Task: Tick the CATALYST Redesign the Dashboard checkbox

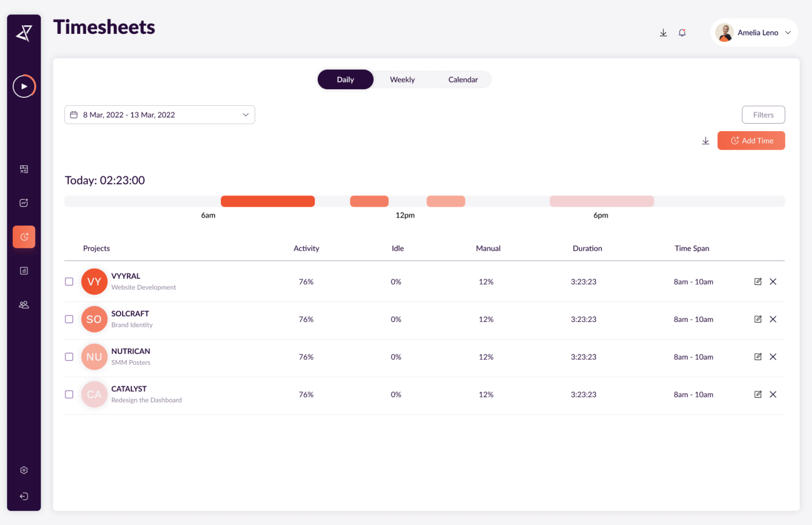Action: click(x=69, y=394)
